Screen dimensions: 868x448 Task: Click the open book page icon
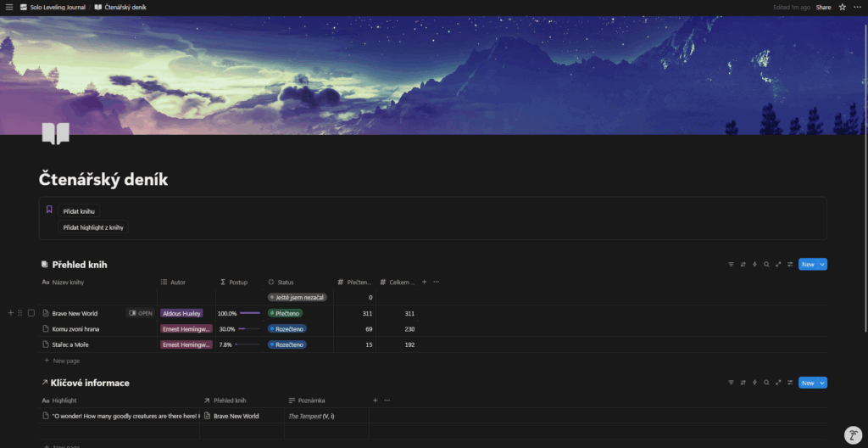point(56,133)
